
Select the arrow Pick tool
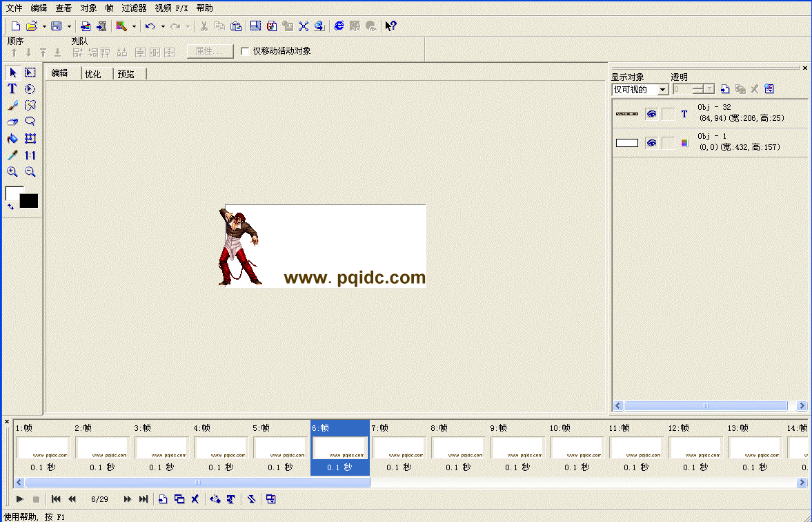[x=13, y=72]
